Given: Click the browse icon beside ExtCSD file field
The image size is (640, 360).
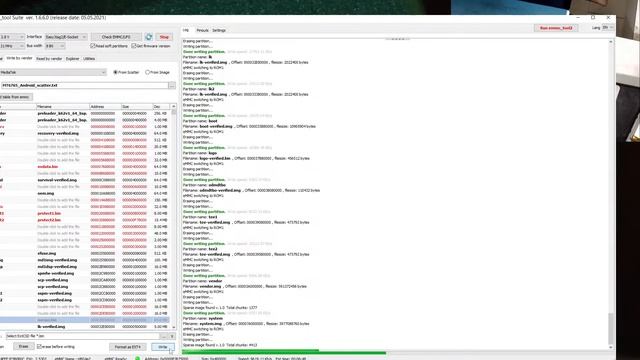Looking at the screenshot, I should (x=164, y=336).
